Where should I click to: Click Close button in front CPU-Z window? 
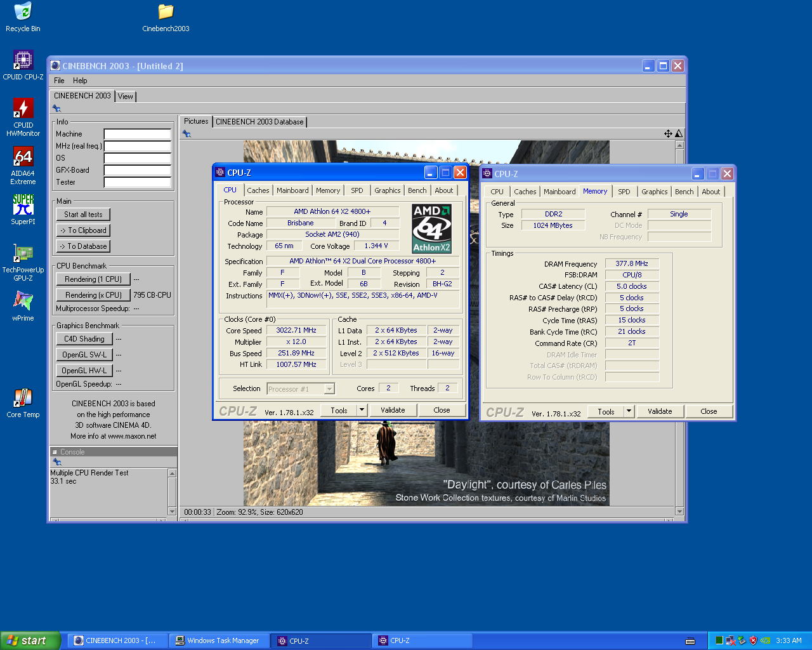pyautogui.click(x=442, y=410)
